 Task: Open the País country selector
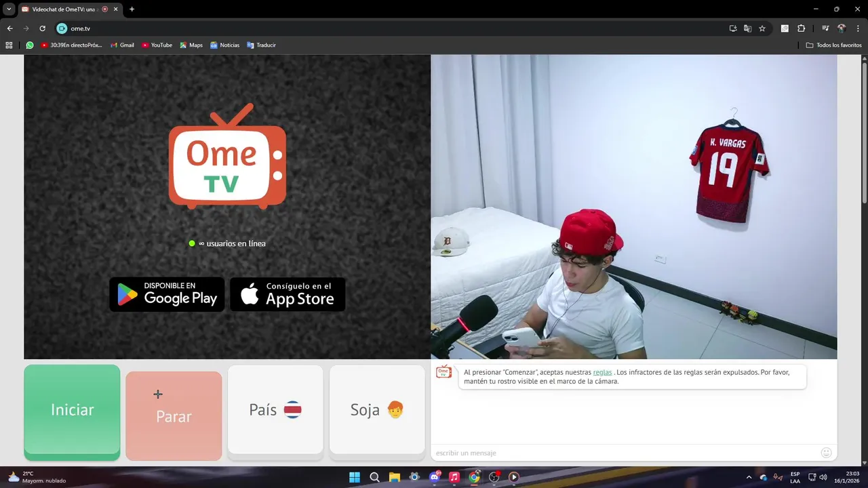tap(275, 410)
